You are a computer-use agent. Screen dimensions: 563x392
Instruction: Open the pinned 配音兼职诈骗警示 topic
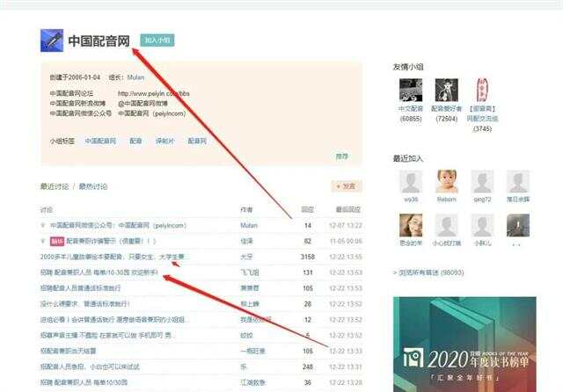click(112, 241)
